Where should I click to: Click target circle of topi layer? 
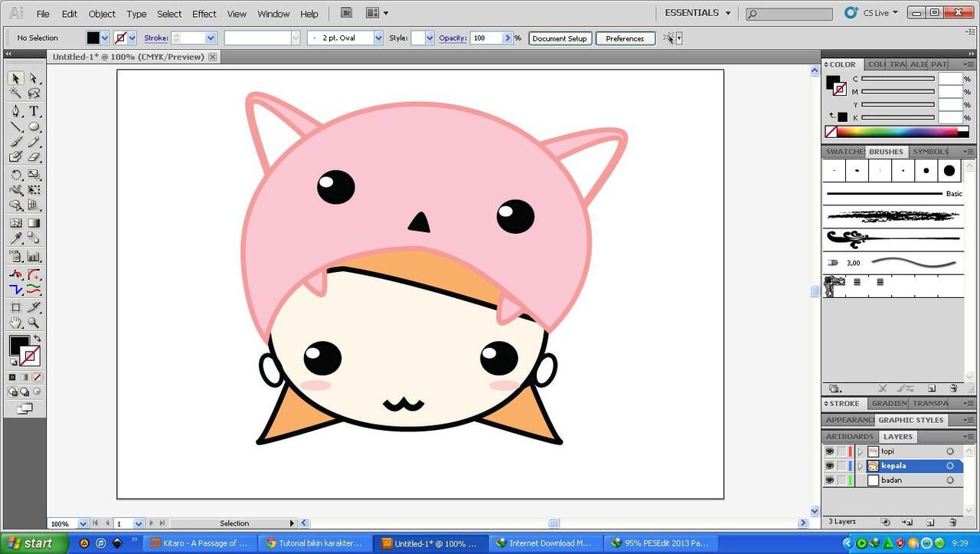tap(950, 451)
